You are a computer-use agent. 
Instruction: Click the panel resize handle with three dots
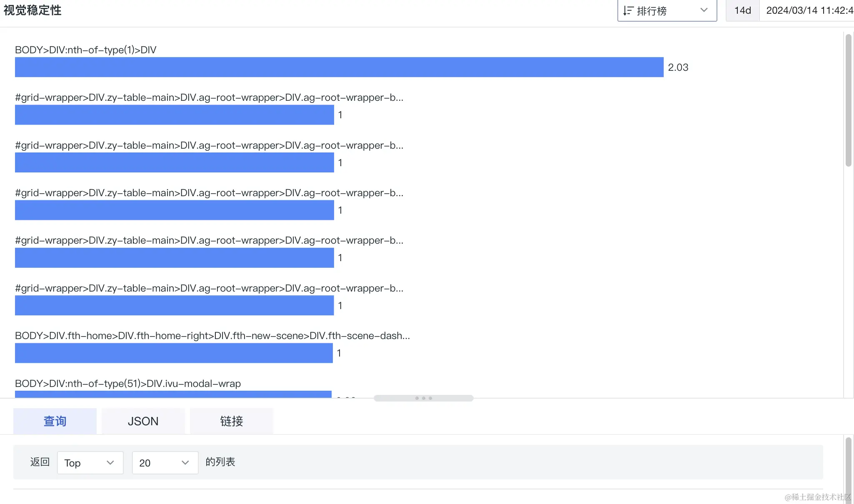[x=424, y=398]
